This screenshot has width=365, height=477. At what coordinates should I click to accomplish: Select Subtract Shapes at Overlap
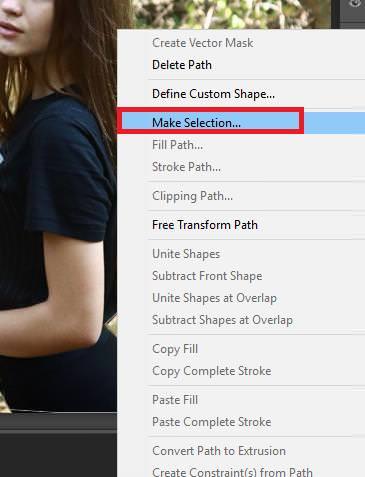pos(222,320)
